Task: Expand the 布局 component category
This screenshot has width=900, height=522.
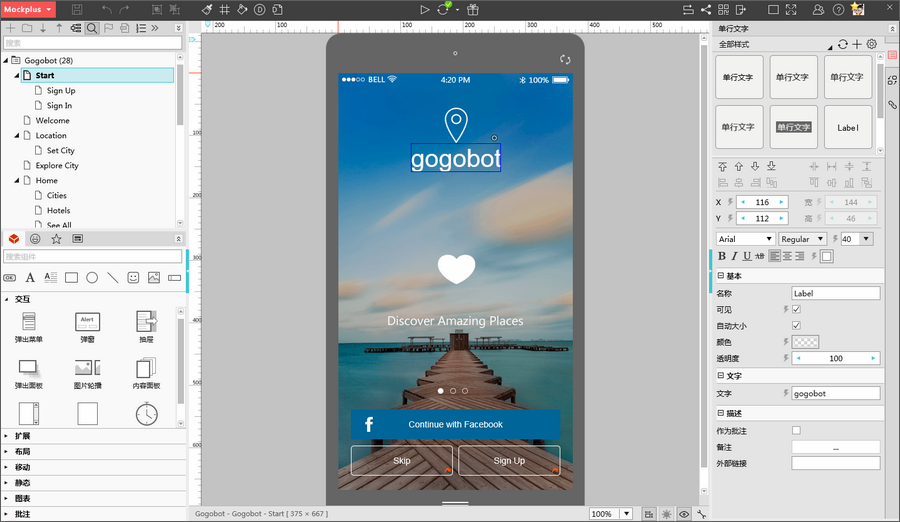Action: click(x=22, y=451)
